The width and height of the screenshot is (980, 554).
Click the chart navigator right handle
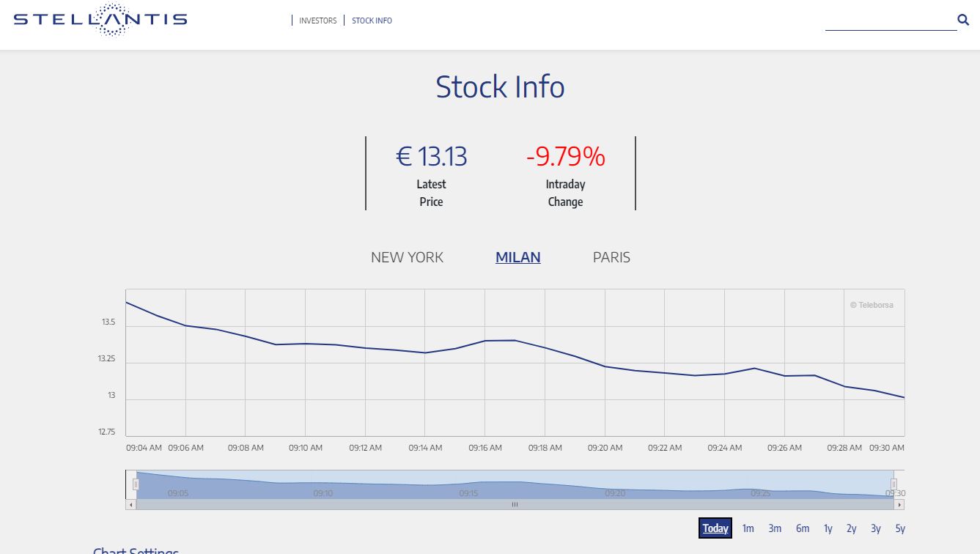[894, 484]
